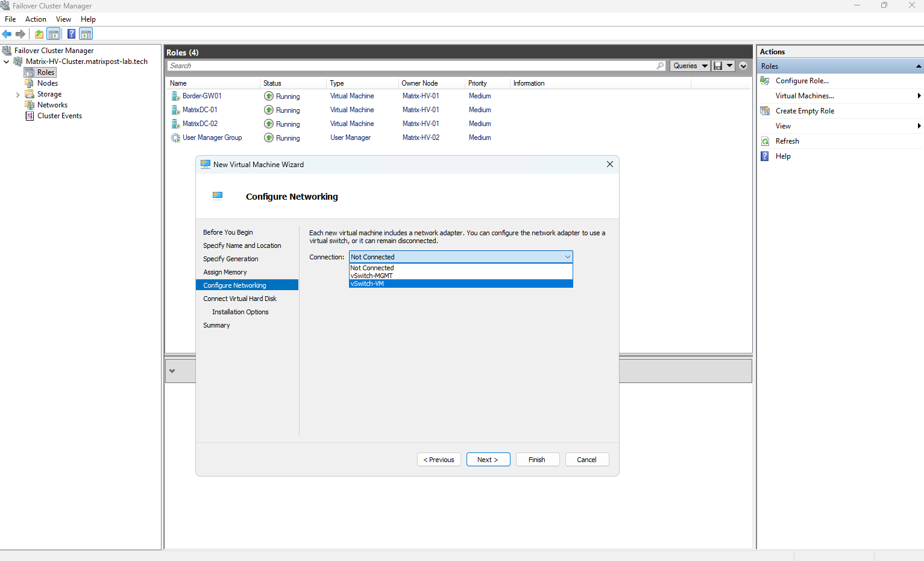This screenshot has height=561, width=924.
Task: Open the File menu
Action: click(x=10, y=19)
